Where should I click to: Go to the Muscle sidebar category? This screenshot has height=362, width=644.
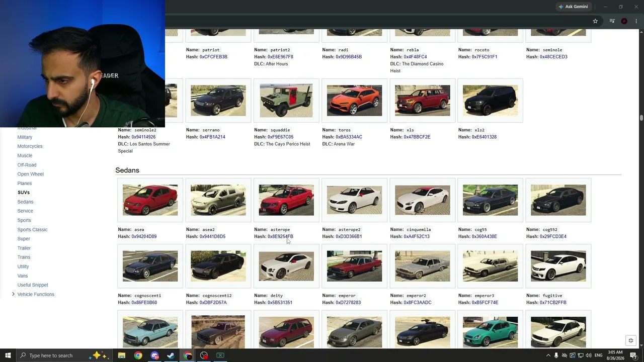[x=25, y=156]
